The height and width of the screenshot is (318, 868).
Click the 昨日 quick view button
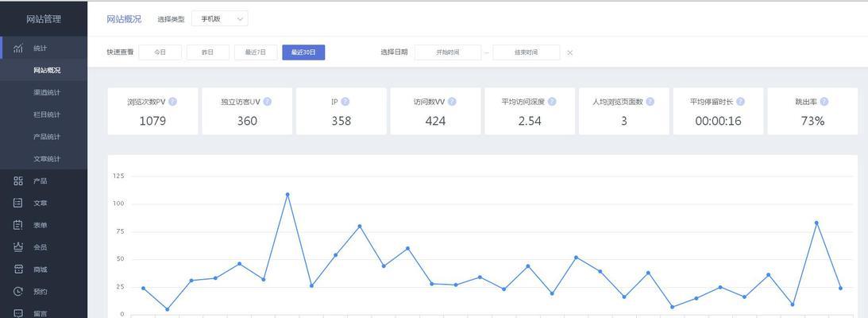(207, 52)
